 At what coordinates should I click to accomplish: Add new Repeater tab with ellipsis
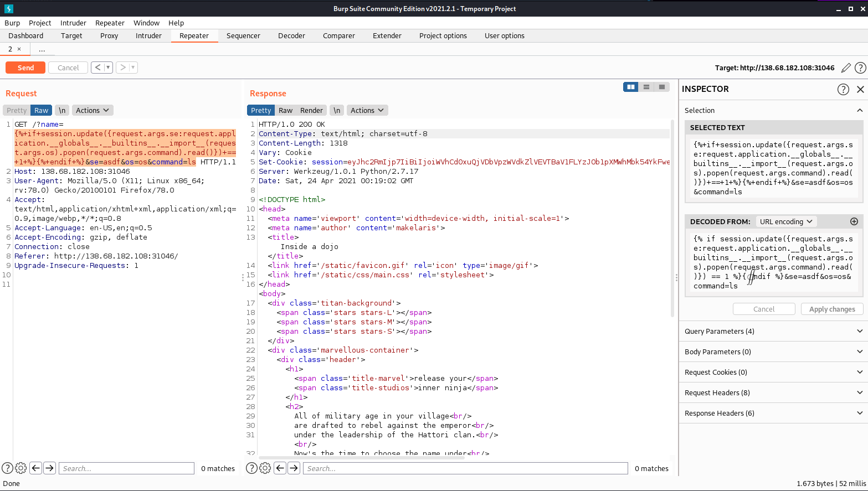click(x=42, y=49)
